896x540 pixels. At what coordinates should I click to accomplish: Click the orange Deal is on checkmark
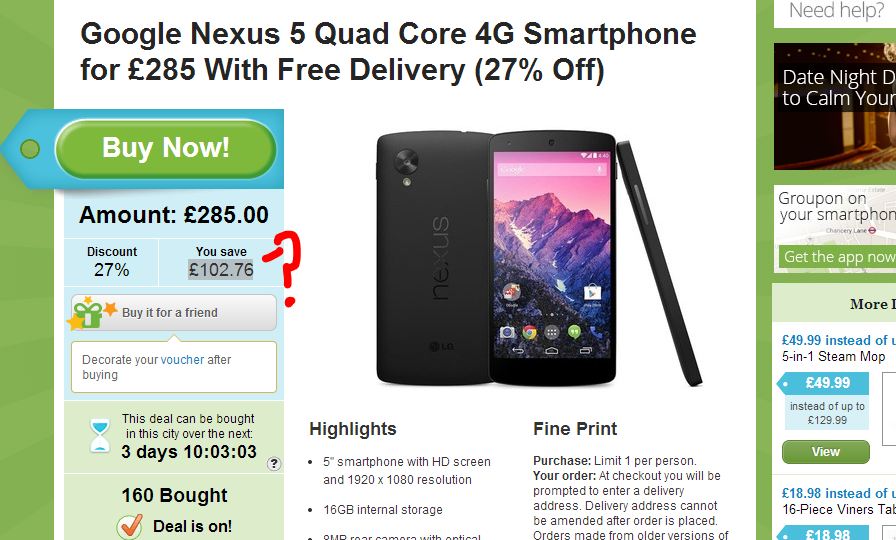pos(130,526)
